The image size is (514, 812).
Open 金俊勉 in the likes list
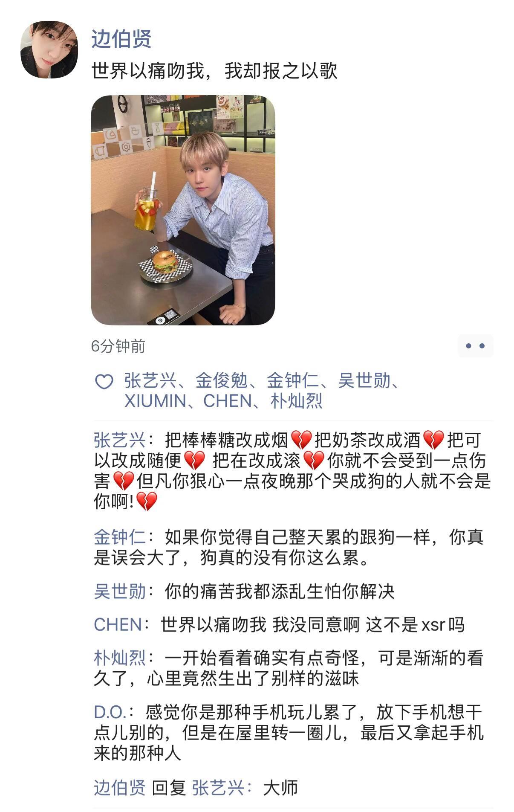pyautogui.click(x=221, y=380)
